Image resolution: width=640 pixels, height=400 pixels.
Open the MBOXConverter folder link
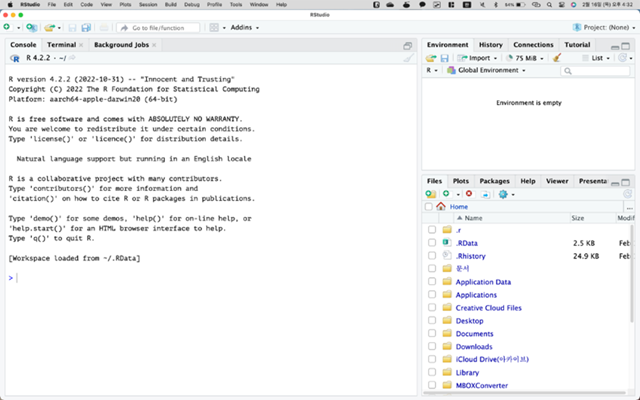click(482, 385)
